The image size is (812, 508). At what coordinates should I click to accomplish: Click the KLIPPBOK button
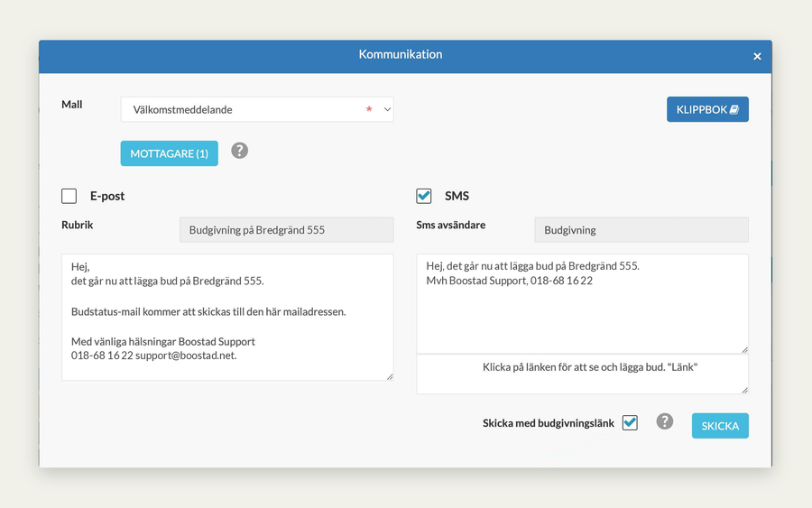pyautogui.click(x=707, y=109)
